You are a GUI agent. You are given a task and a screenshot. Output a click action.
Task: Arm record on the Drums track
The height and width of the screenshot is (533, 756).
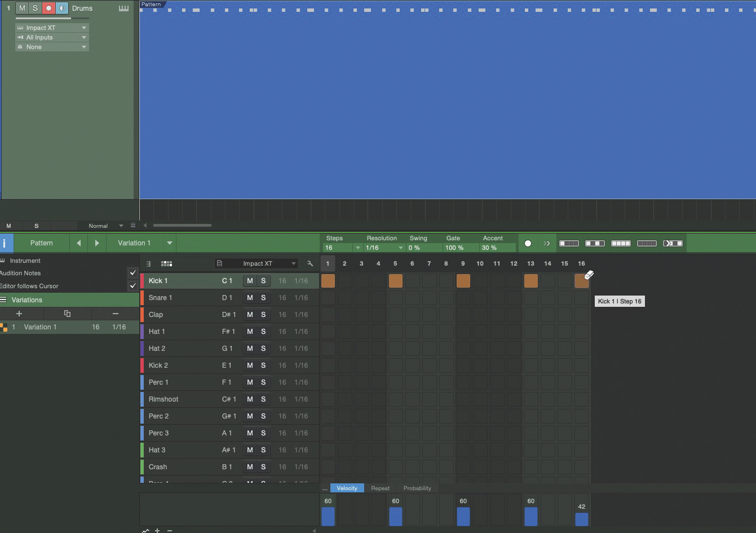pyautogui.click(x=48, y=8)
